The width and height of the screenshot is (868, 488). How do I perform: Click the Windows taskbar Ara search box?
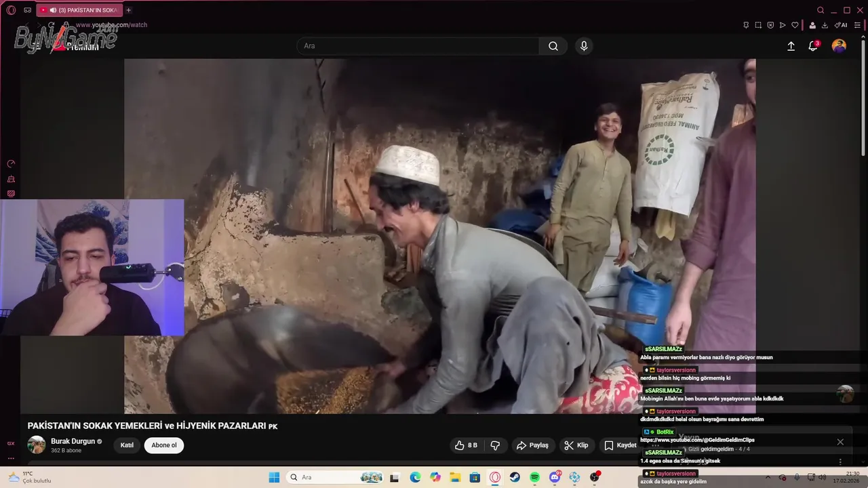(335, 477)
